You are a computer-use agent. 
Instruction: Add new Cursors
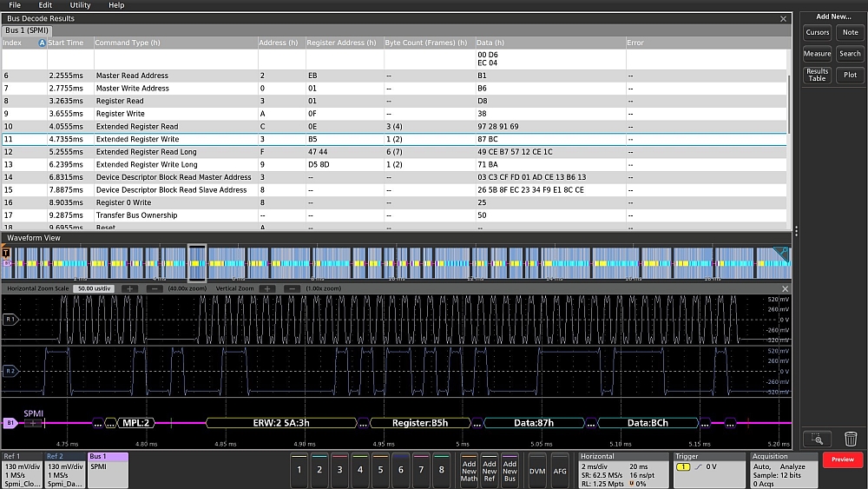click(817, 33)
